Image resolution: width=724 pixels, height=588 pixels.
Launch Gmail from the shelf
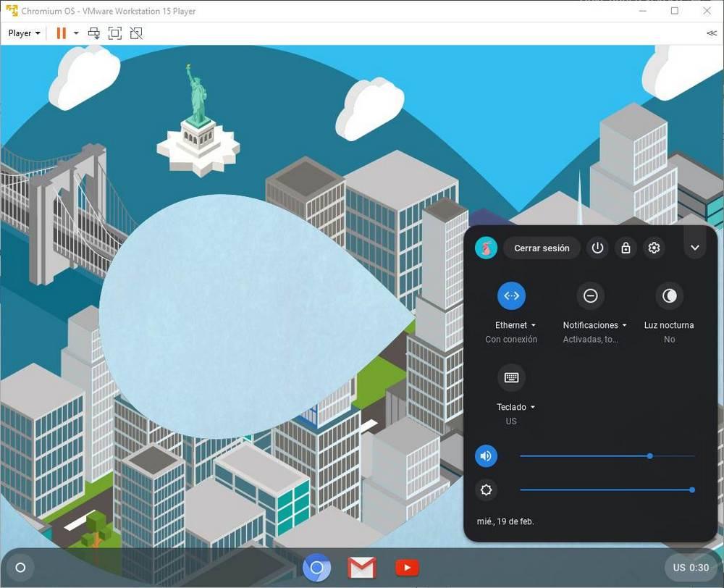[x=361, y=568]
